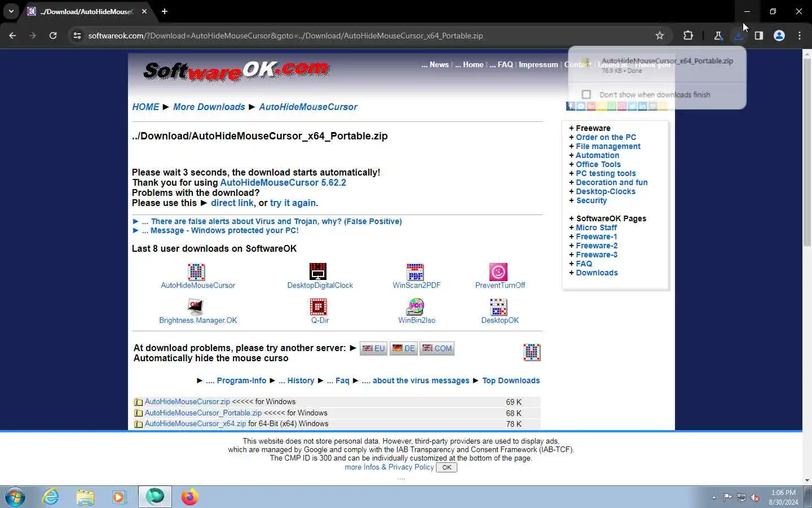Open Chrome Labs flask icon
Image resolution: width=812 pixels, height=508 pixels.
pyautogui.click(x=718, y=36)
